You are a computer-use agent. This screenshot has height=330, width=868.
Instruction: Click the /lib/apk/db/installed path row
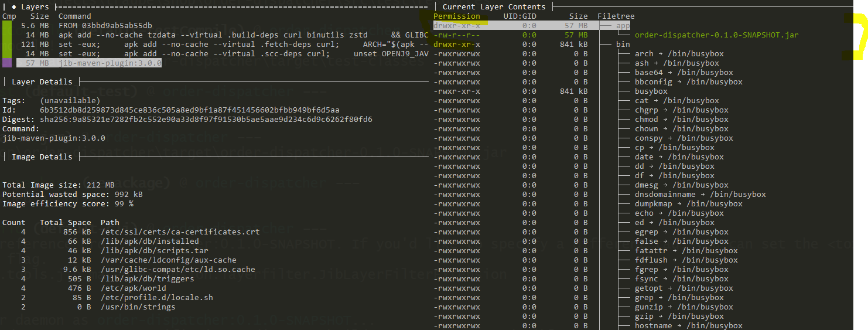click(101, 241)
